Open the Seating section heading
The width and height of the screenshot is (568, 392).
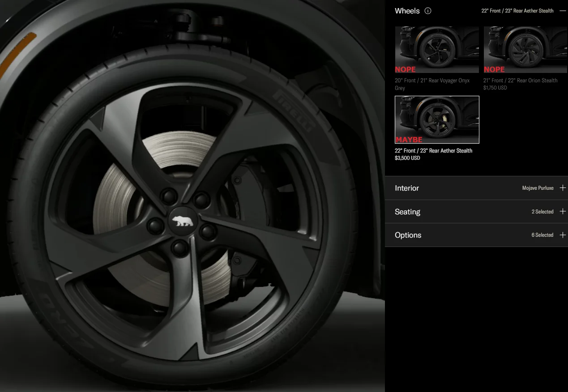[x=407, y=212]
